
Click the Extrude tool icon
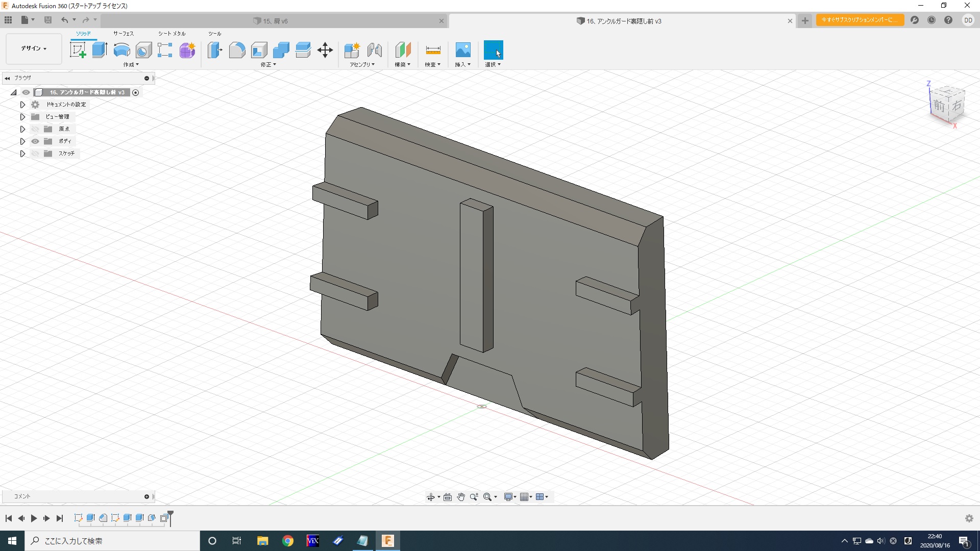(100, 50)
